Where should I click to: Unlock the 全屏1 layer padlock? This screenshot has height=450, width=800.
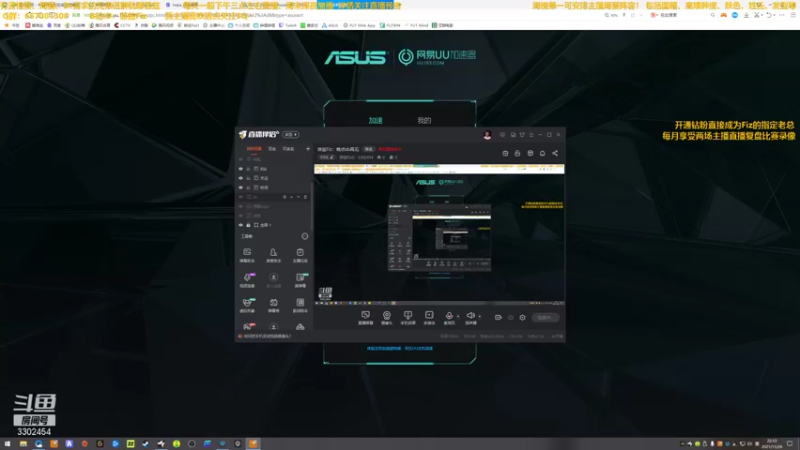click(x=248, y=225)
